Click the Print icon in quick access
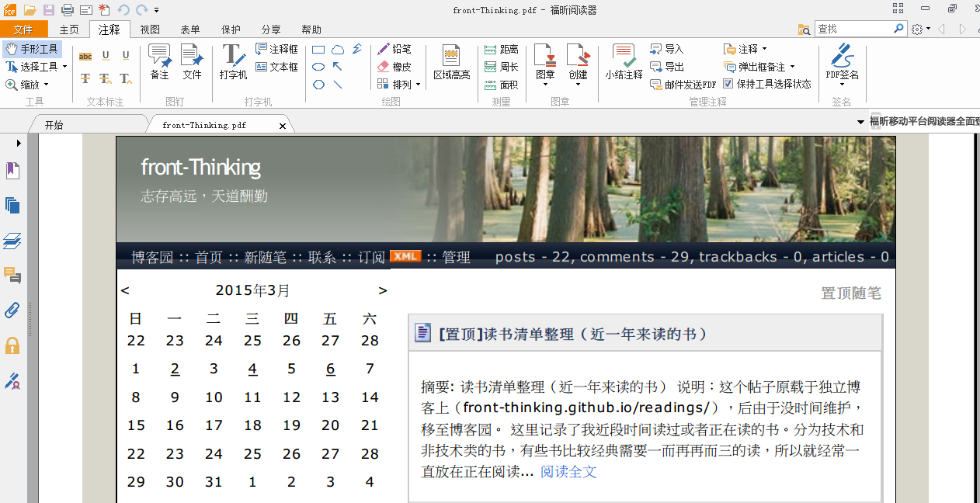Viewport: 980px width, 503px height. click(67, 9)
